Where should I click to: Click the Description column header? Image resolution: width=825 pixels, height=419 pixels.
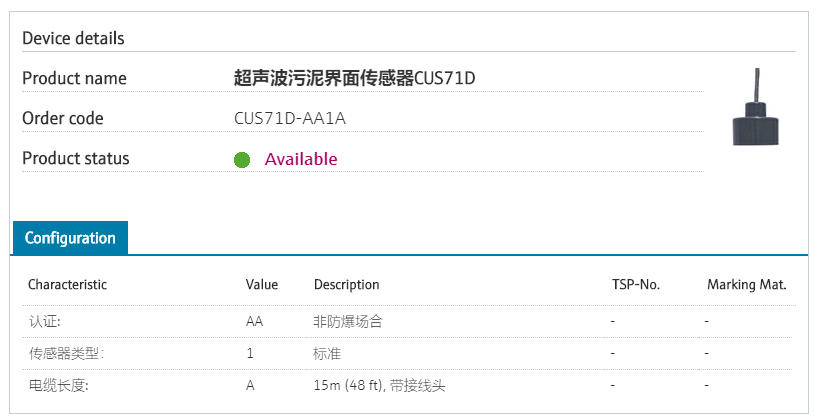pos(346,284)
